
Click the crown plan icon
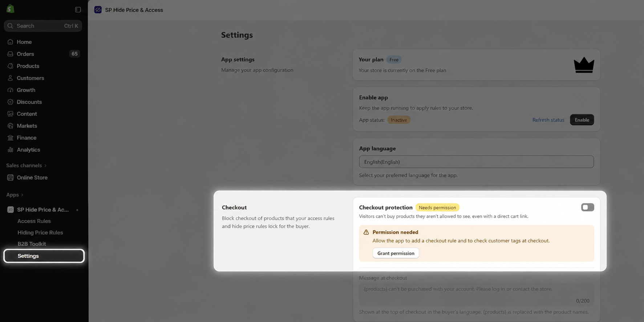click(x=584, y=65)
